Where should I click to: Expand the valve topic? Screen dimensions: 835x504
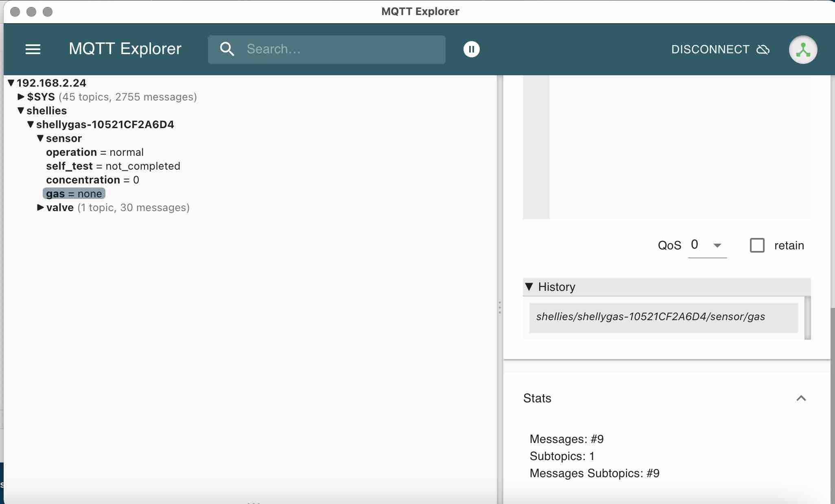[40, 207]
